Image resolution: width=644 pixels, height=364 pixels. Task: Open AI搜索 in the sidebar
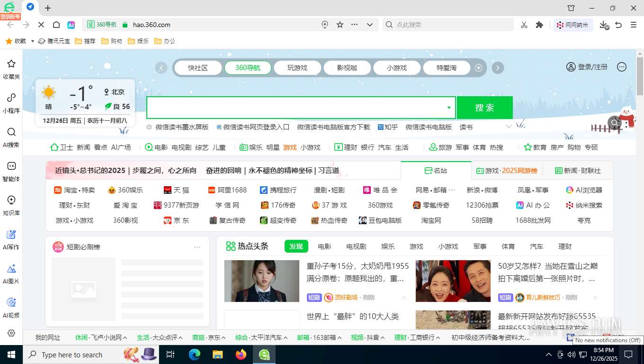pyautogui.click(x=11, y=137)
